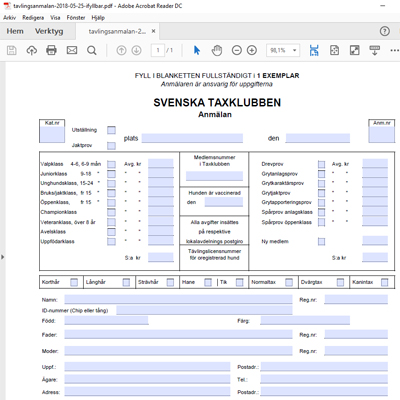Select the arrow selection tool

pos(197,50)
